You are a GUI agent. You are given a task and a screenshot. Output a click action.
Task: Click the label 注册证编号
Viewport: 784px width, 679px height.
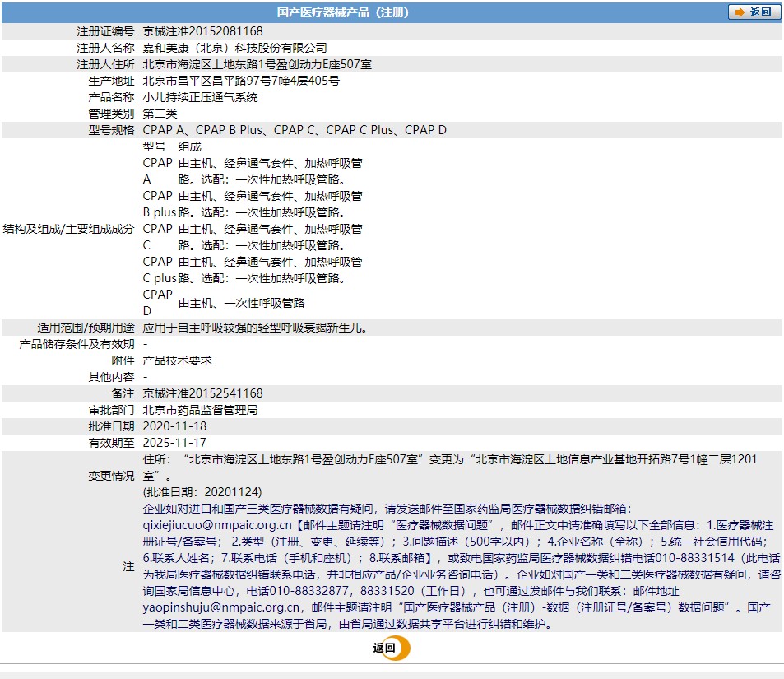click(105, 31)
